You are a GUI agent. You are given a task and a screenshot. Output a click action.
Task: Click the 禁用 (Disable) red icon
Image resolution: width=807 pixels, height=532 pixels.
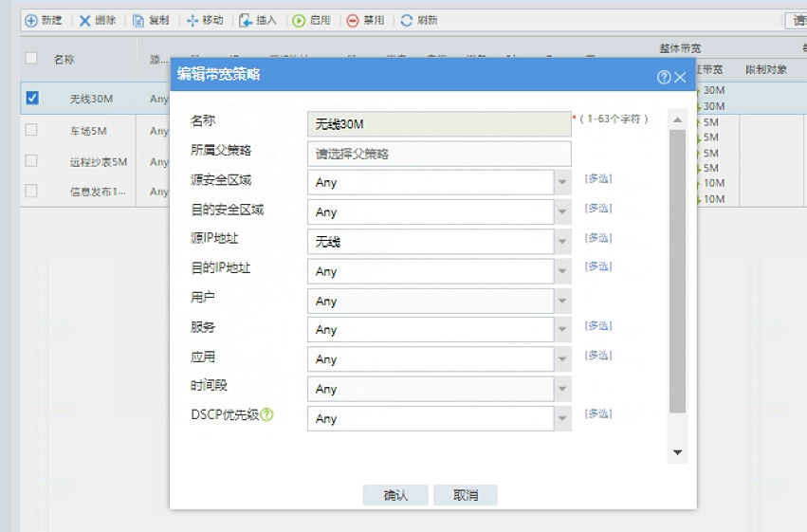[353, 20]
